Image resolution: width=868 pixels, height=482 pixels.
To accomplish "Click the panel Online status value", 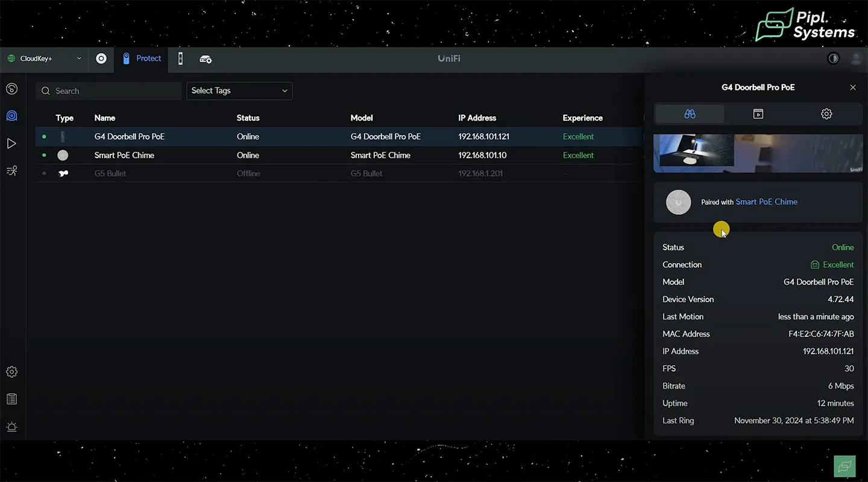I will [x=843, y=248].
